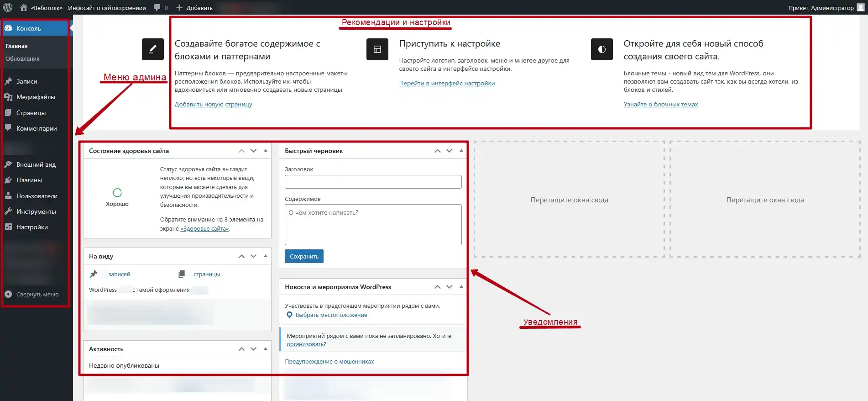This screenshot has height=401, width=868.
Task: Click the Консоль dashboard icon
Action: click(8, 28)
